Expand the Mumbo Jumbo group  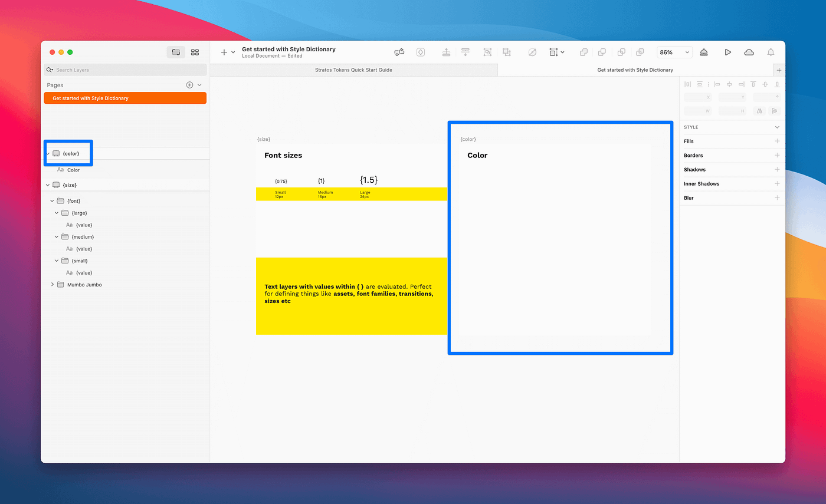pyautogui.click(x=53, y=284)
